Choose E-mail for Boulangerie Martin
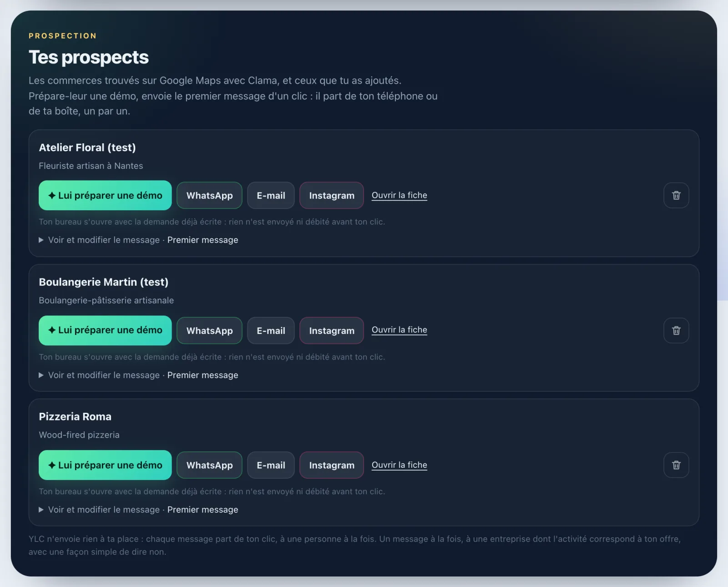The width and height of the screenshot is (728, 587). [271, 330]
